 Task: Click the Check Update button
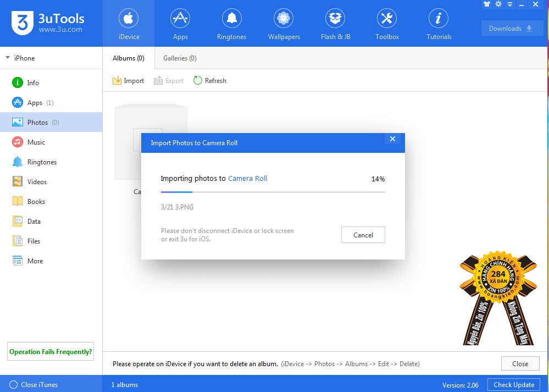tap(514, 385)
